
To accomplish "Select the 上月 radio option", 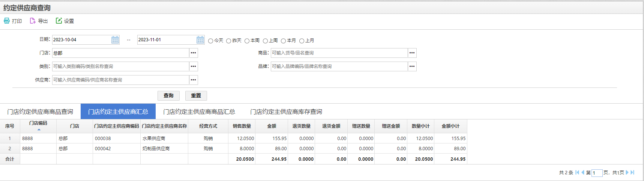I will 302,41.
